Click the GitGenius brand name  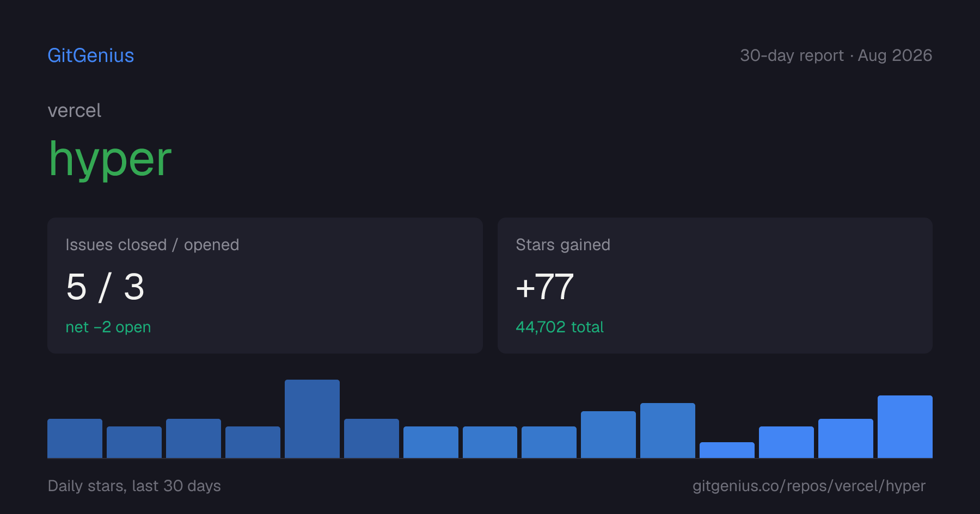91,55
